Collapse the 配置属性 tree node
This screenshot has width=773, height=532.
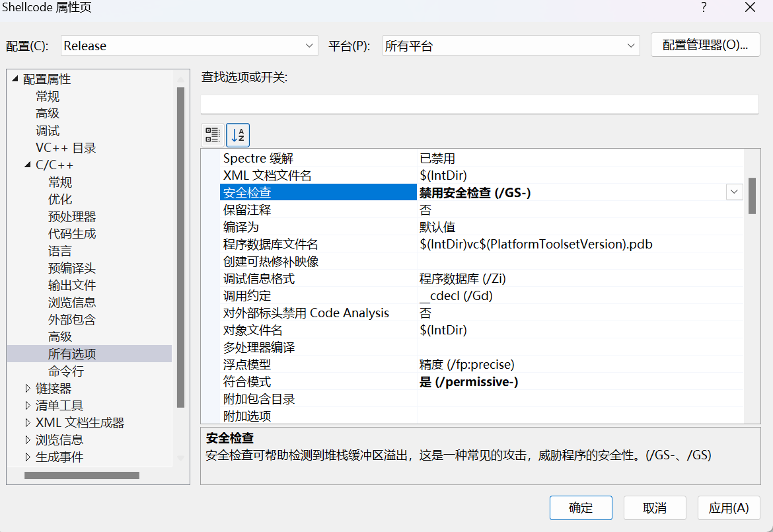pos(15,79)
